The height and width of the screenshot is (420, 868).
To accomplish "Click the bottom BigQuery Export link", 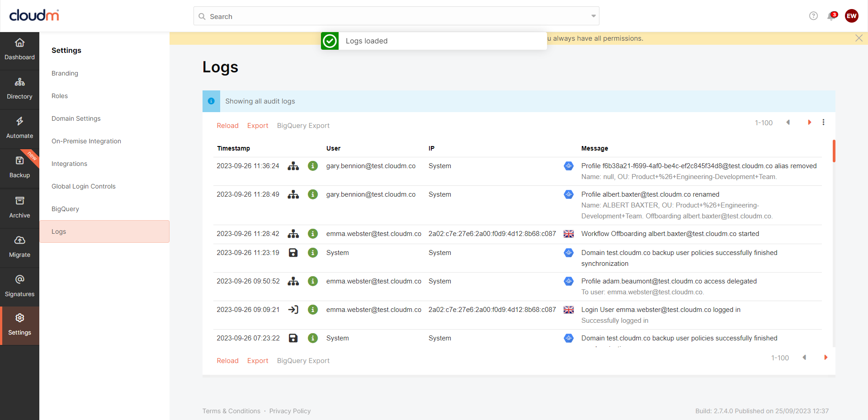I will pos(303,361).
